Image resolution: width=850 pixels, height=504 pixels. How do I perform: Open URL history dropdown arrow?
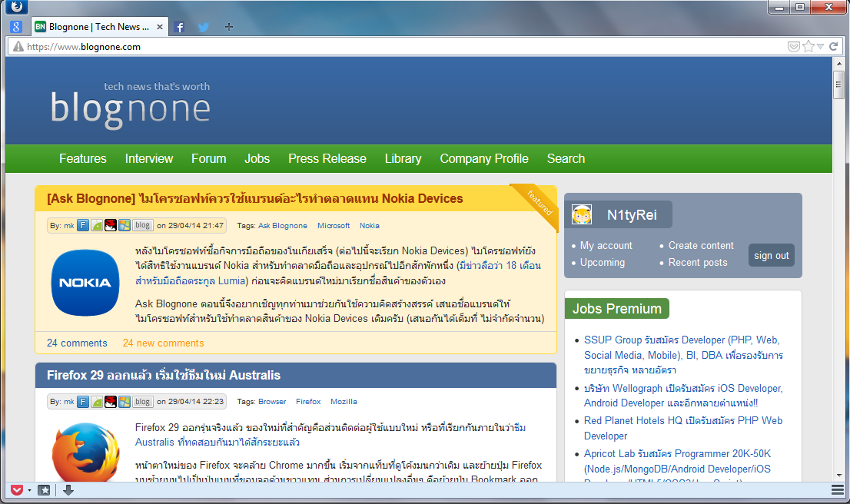pyautogui.click(x=820, y=47)
